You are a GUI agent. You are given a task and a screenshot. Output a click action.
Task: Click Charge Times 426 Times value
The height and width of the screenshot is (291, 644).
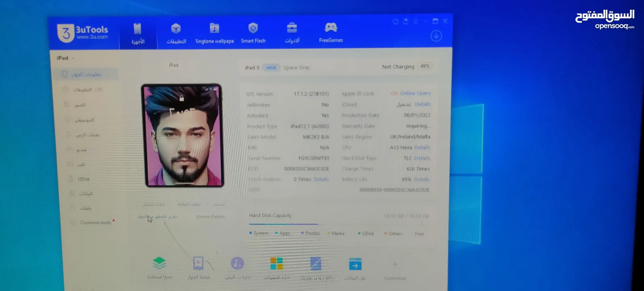418,169
